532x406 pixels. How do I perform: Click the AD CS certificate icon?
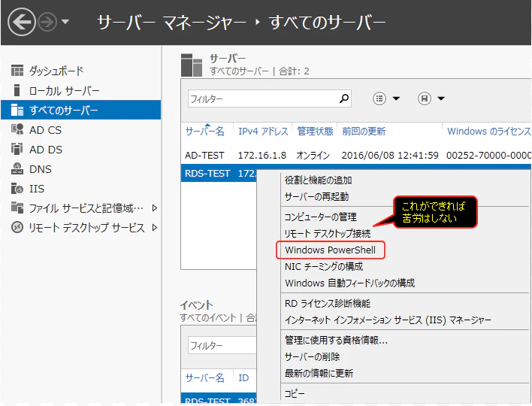point(17,129)
